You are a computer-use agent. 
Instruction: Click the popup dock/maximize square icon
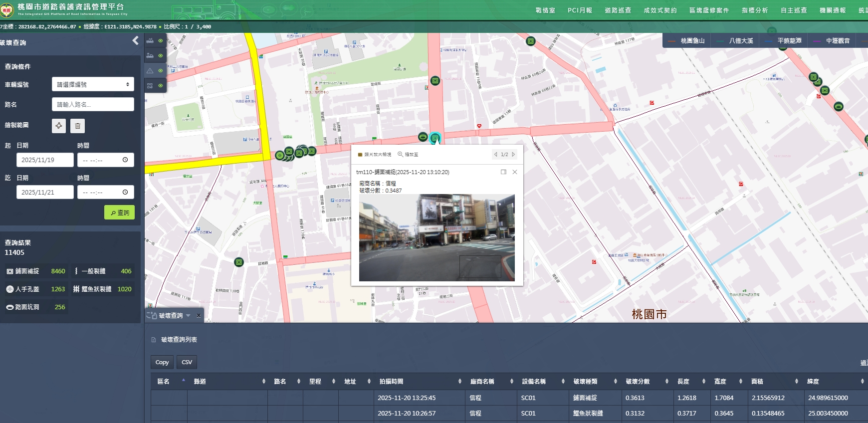(503, 172)
